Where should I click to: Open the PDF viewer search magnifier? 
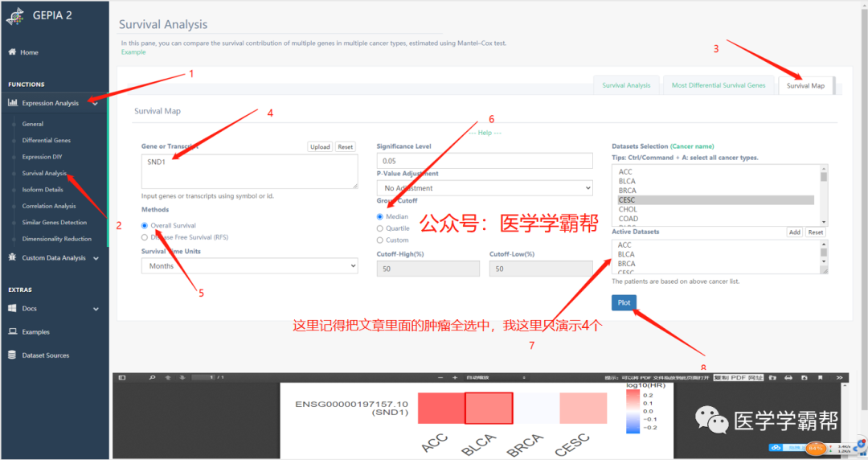click(152, 377)
